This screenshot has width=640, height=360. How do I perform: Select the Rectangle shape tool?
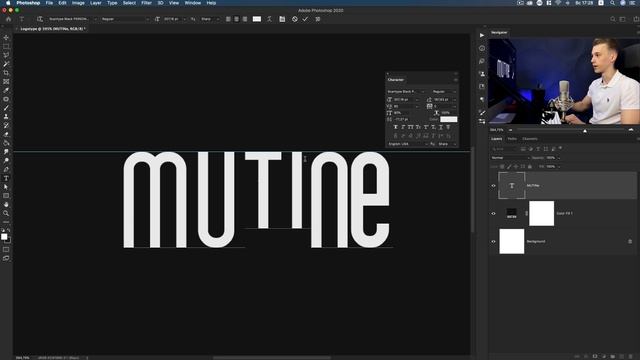pyautogui.click(x=6, y=196)
